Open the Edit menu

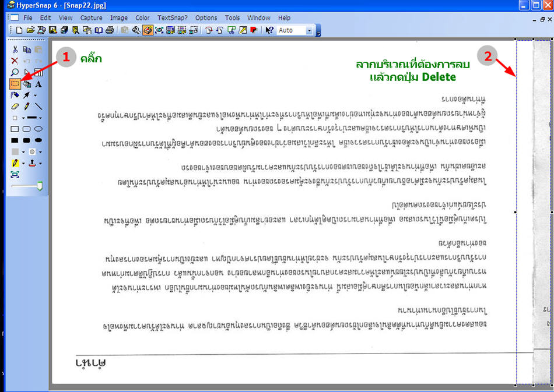pyautogui.click(x=45, y=17)
